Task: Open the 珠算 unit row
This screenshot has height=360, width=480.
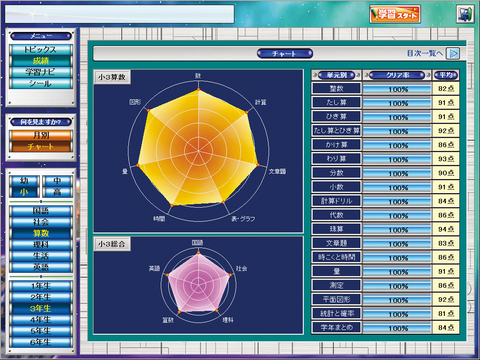Action: pos(336,229)
